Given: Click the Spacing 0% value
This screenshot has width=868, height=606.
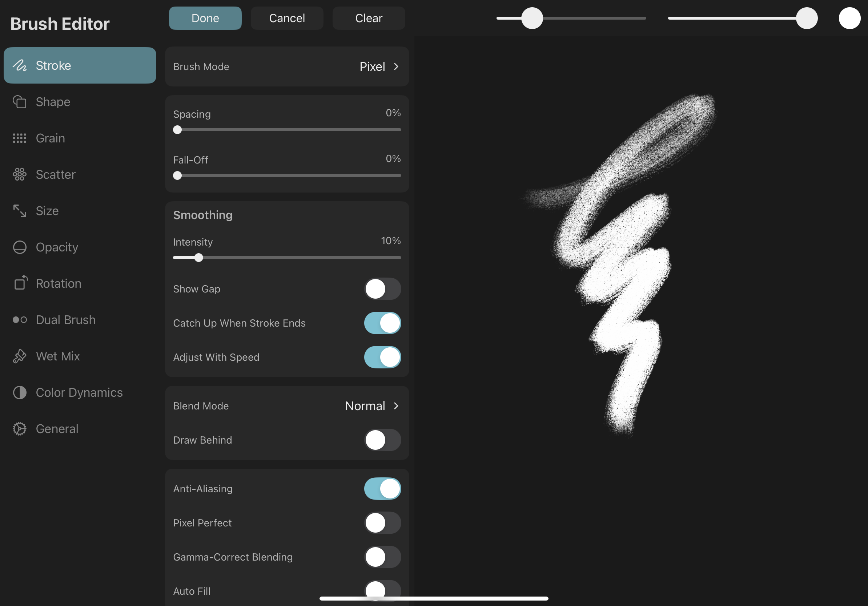Looking at the screenshot, I should (393, 113).
